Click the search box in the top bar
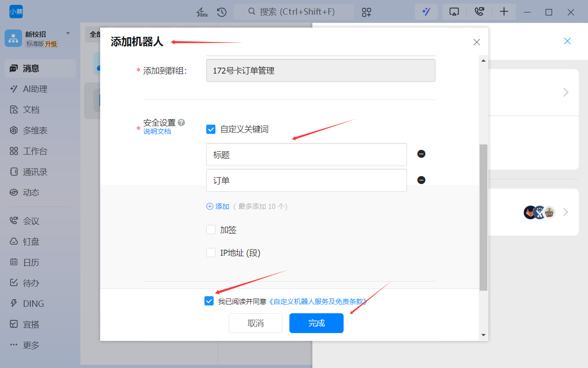The width and height of the screenshot is (588, 368). 294,12
